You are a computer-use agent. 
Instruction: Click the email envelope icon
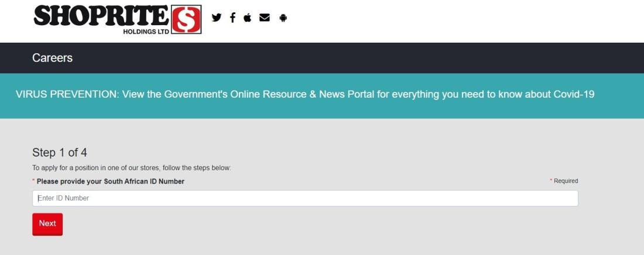[265, 18]
